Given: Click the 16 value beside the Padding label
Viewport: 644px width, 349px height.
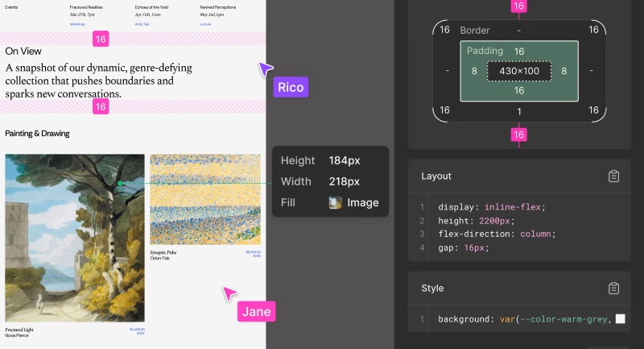Looking at the screenshot, I should point(519,52).
